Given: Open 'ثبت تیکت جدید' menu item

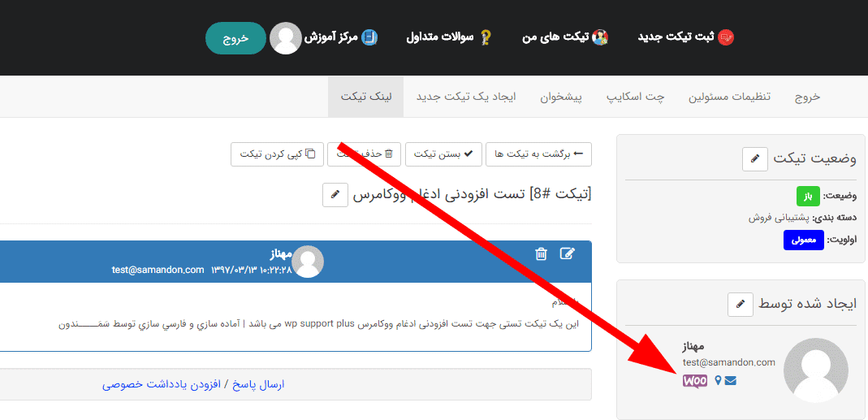Looking at the screenshot, I should click(x=676, y=37).
